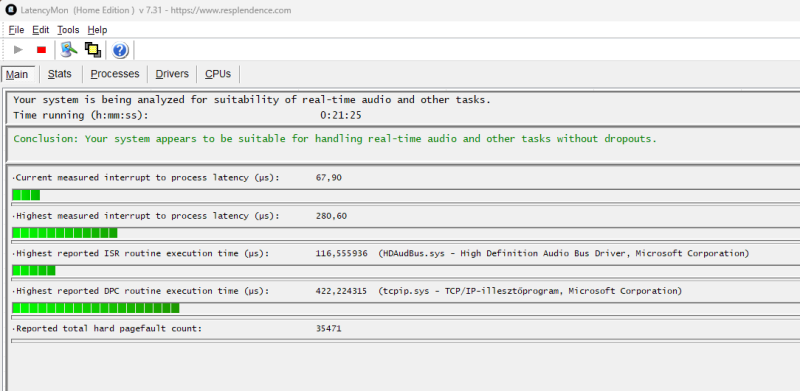Switch to the Stats tab
The width and height of the screenshot is (800, 391).
tap(60, 74)
